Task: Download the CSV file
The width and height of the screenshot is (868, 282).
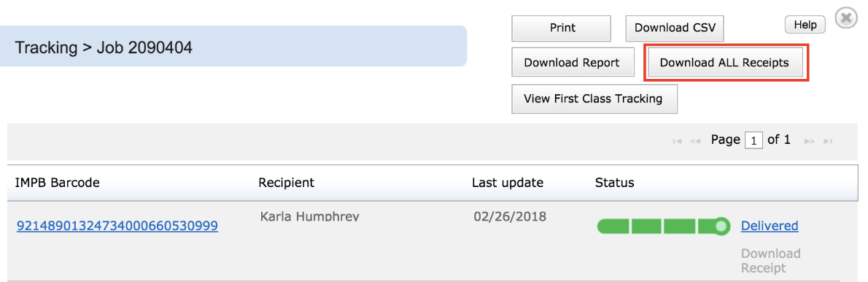Action: coord(675,28)
